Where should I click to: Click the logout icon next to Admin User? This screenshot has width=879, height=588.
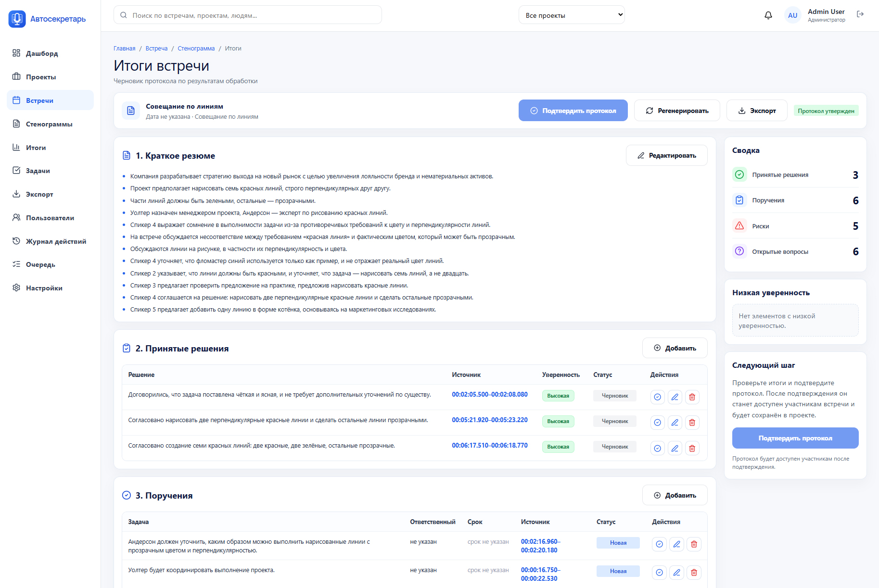(860, 14)
